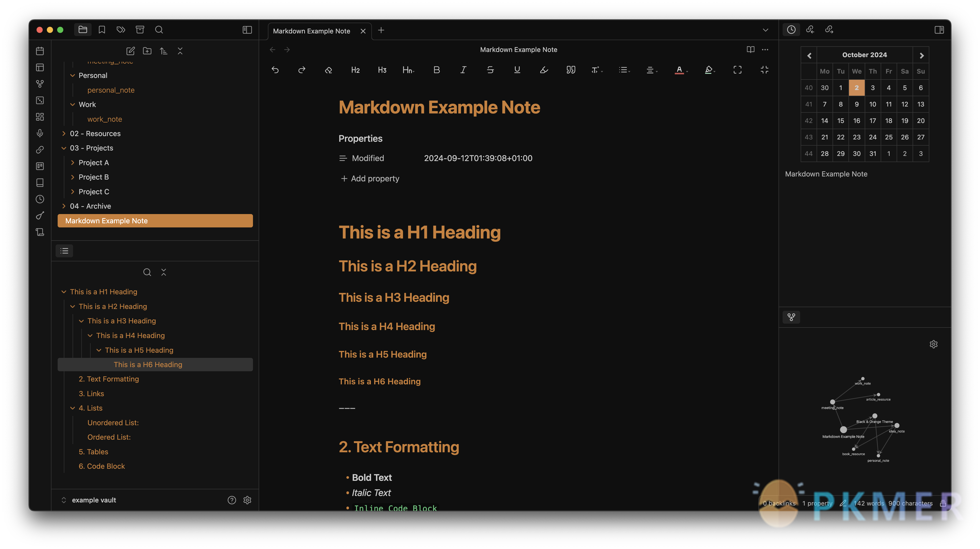Clear formatting with eraser icon

pyautogui.click(x=328, y=70)
